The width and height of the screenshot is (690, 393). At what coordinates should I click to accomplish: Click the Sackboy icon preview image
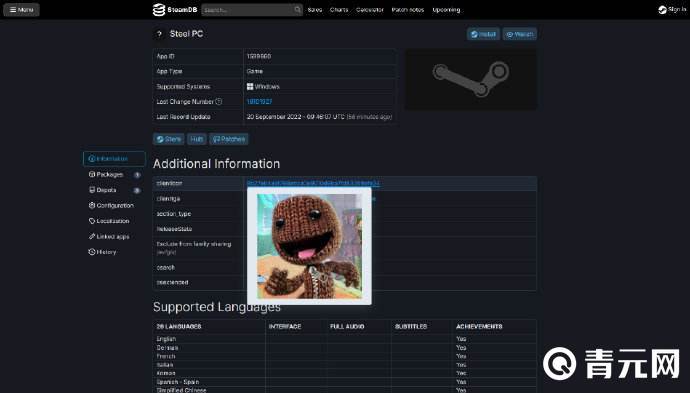309,246
